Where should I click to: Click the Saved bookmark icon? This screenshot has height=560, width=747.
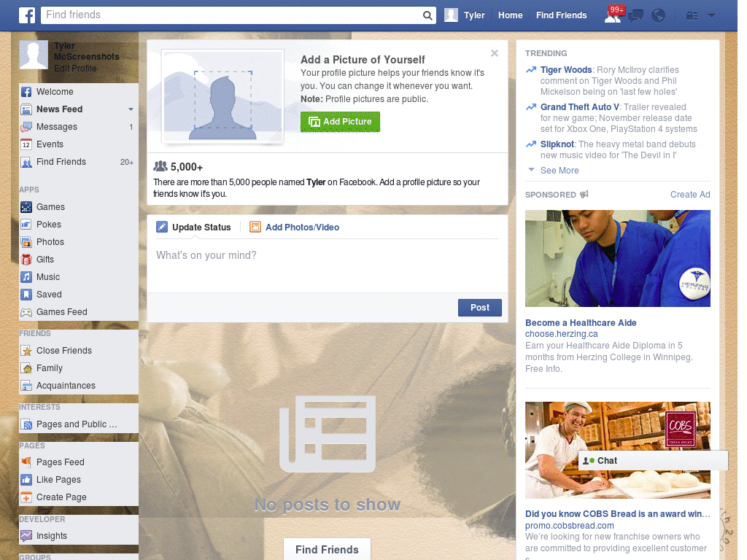pos(26,295)
